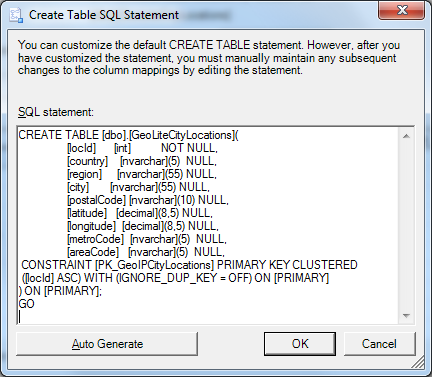
Task: Dismiss the dialog with Cancel
Action: pos(379,344)
